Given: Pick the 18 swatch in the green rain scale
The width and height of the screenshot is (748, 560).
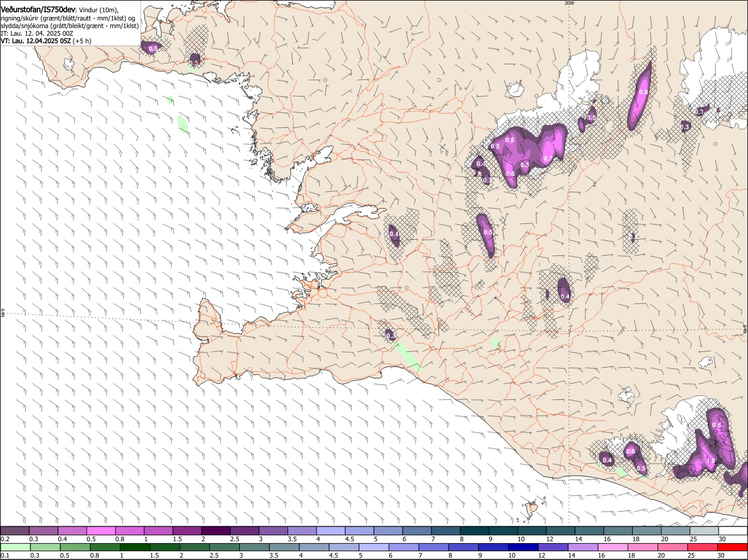Looking at the screenshot, I should pos(642,547).
